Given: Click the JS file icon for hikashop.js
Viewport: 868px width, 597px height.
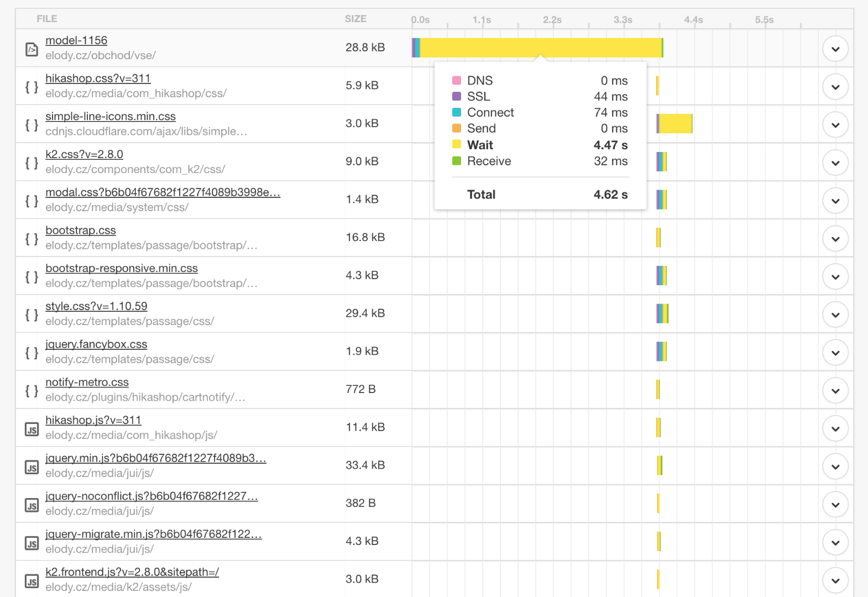Looking at the screenshot, I should [32, 429].
